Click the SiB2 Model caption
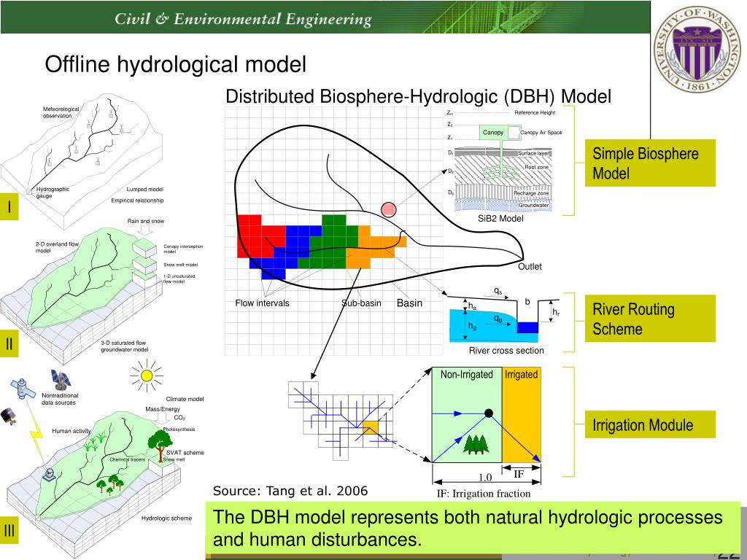The image size is (747, 560). [x=500, y=219]
